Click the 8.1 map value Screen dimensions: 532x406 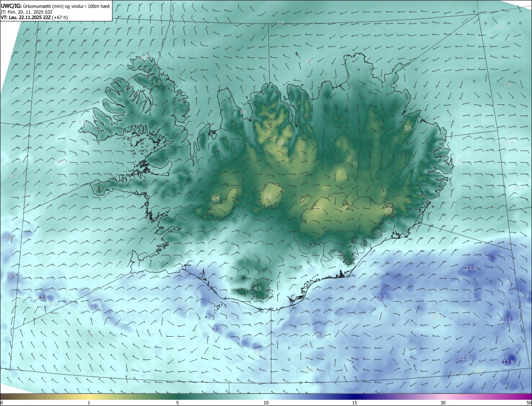click(244, 112)
